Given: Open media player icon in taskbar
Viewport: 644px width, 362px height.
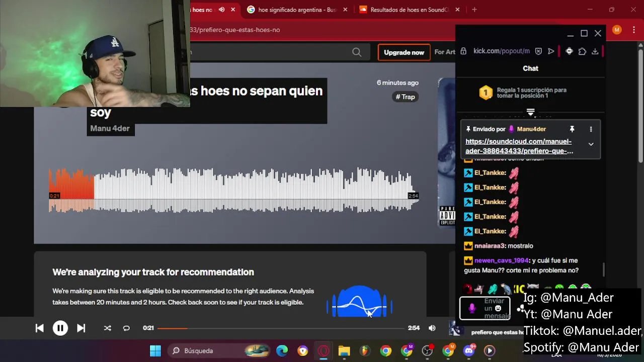Looking at the screenshot, I should click(x=490, y=350).
